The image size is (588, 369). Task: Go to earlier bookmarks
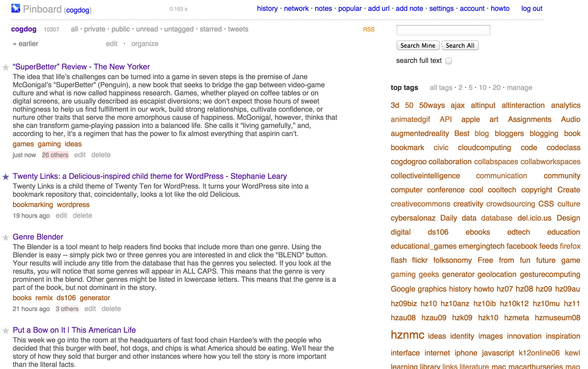click(x=25, y=43)
